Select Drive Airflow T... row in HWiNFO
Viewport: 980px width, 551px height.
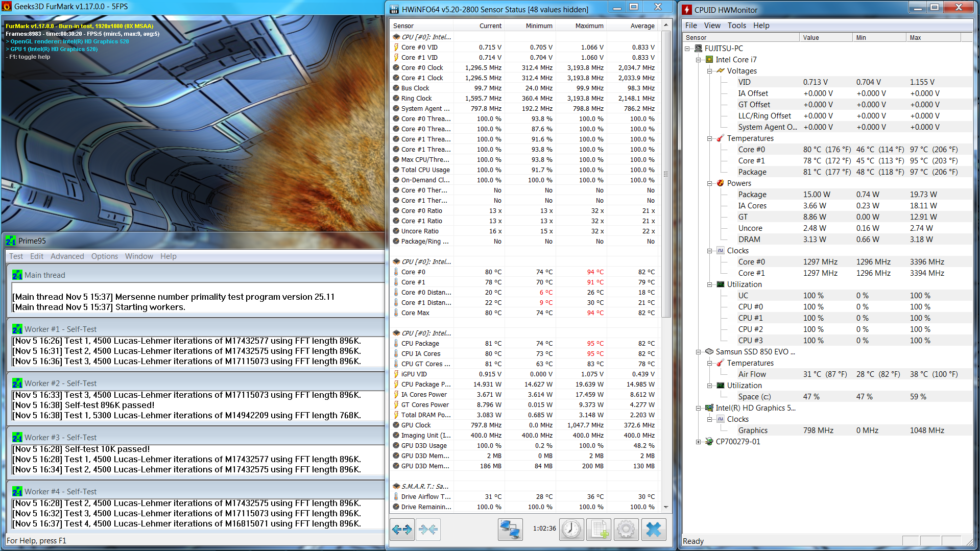[524, 496]
